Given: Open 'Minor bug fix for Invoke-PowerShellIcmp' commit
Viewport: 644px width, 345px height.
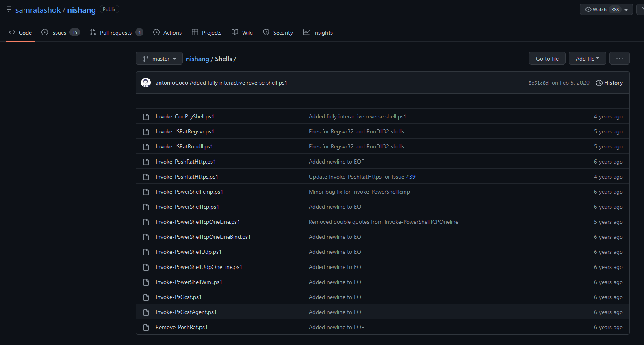Looking at the screenshot, I should point(359,192).
